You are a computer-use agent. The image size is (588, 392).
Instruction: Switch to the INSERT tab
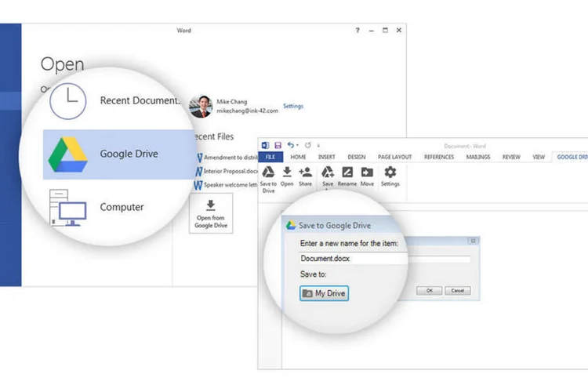[327, 157]
